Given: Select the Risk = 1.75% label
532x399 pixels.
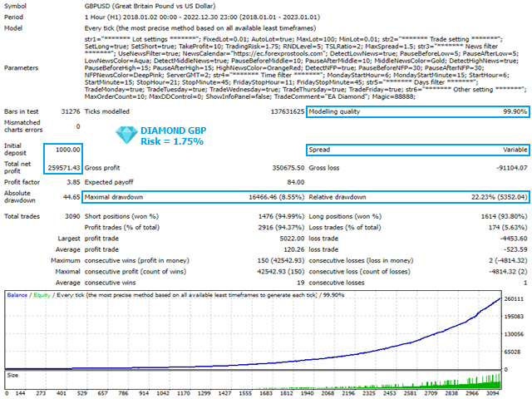Looking at the screenshot, I should pos(172,141).
